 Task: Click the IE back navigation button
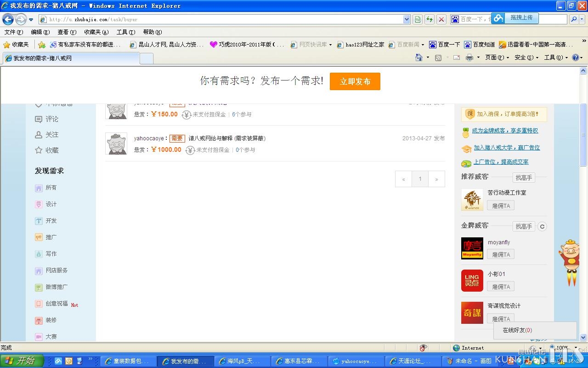coord(8,19)
